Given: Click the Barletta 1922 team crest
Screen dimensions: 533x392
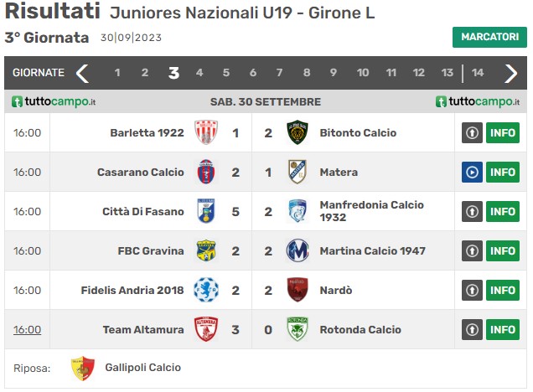Looking at the screenshot, I should click(x=206, y=132).
